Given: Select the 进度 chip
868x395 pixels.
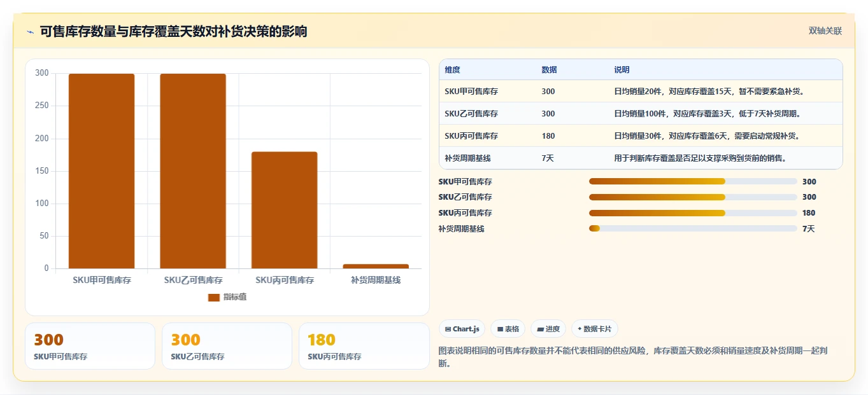Looking at the screenshot, I should tap(548, 329).
